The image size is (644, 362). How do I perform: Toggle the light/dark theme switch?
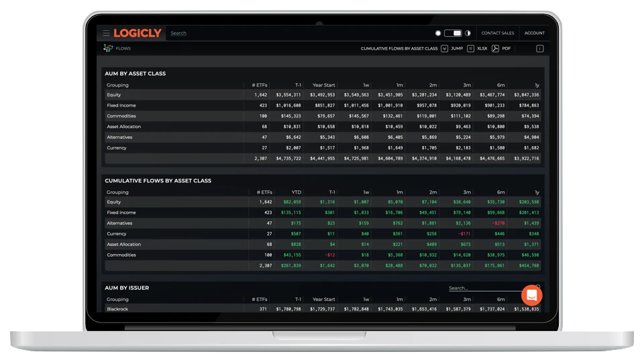[x=453, y=34]
